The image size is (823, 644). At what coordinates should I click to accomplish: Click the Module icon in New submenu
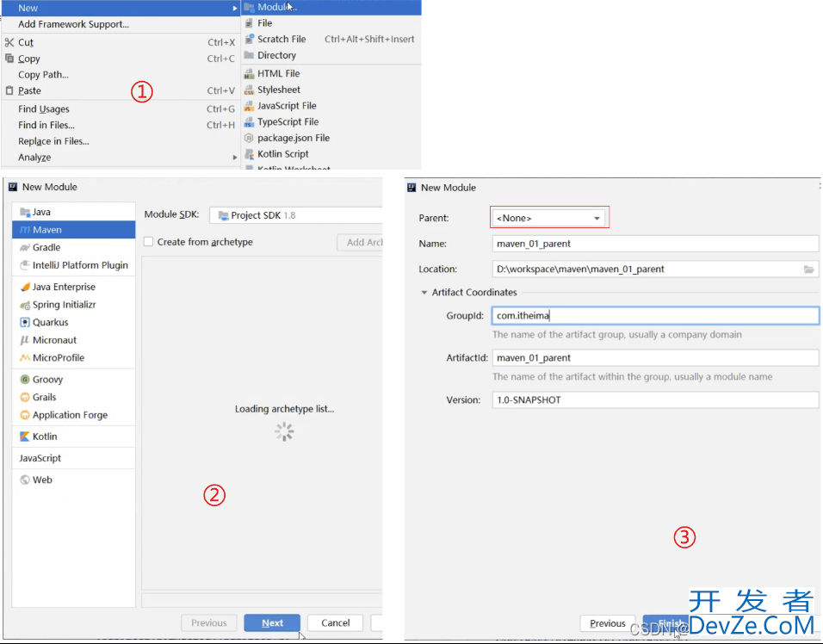pyautogui.click(x=250, y=8)
